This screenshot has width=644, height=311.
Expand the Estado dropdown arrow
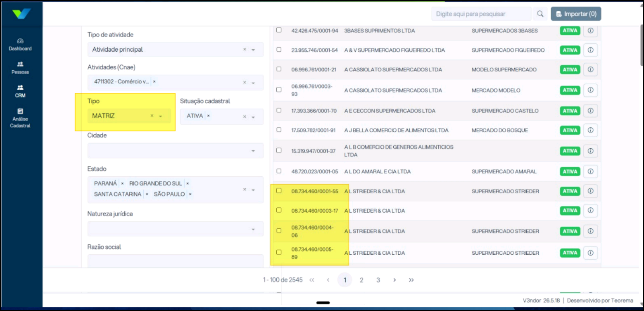tap(253, 190)
